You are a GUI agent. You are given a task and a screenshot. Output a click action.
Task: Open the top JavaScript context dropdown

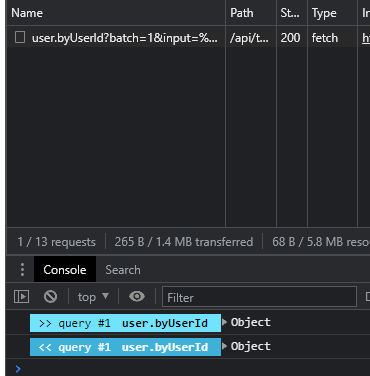[x=93, y=296]
